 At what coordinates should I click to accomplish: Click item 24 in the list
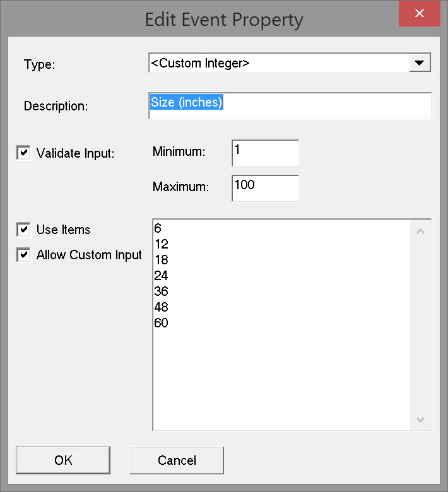point(161,276)
